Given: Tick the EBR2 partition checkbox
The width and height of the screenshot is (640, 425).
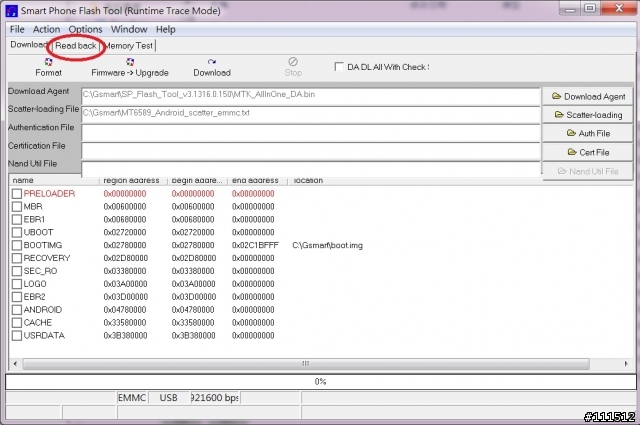Looking at the screenshot, I should (x=17, y=297).
